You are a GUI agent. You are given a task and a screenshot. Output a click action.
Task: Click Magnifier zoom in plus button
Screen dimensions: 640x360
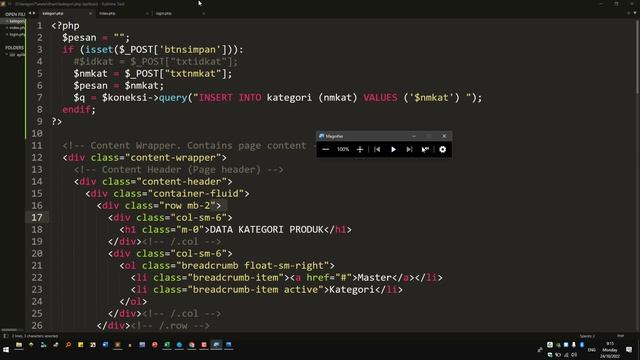point(360,149)
